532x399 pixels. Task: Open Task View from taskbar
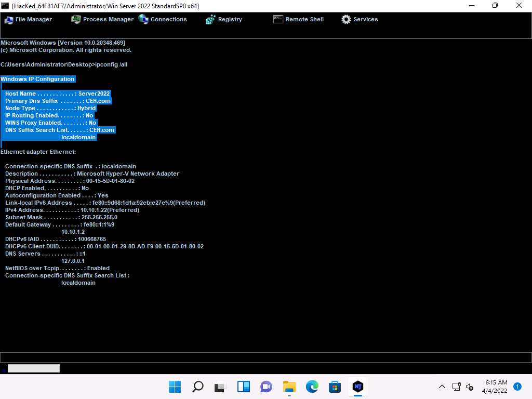(220, 387)
